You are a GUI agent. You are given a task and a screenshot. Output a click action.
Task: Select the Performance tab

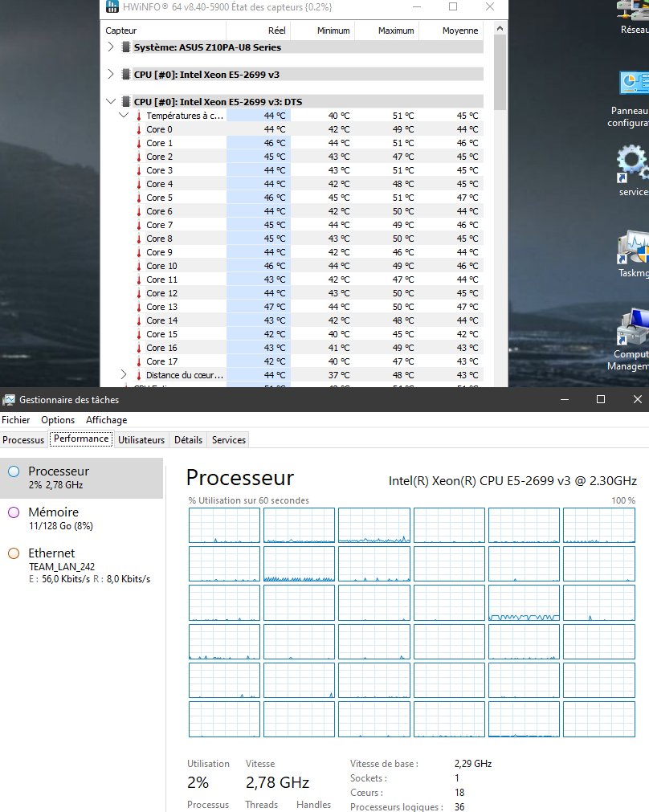81,439
